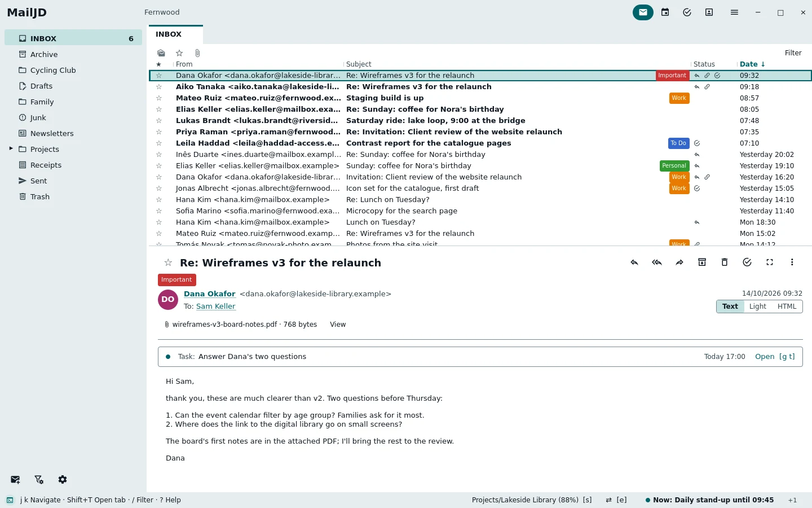Archive the open message
This screenshot has width=812, height=508.
point(702,262)
